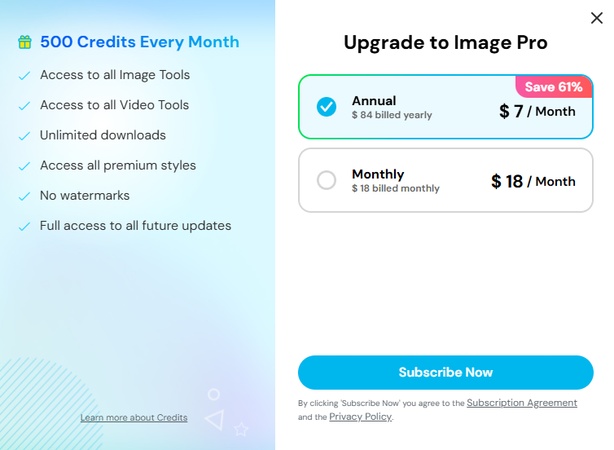Click the Save 61% badge
The image size is (614, 450).
(553, 87)
